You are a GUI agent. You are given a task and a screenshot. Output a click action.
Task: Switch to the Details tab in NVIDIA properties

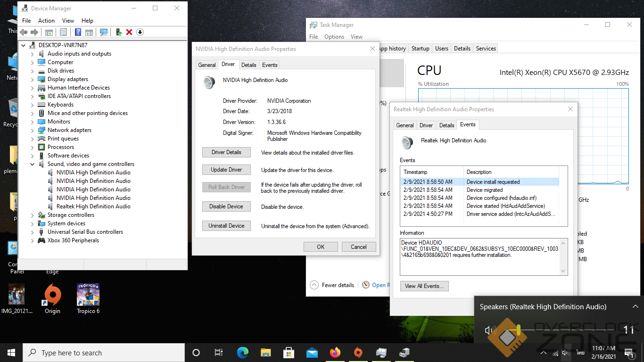[248, 65]
